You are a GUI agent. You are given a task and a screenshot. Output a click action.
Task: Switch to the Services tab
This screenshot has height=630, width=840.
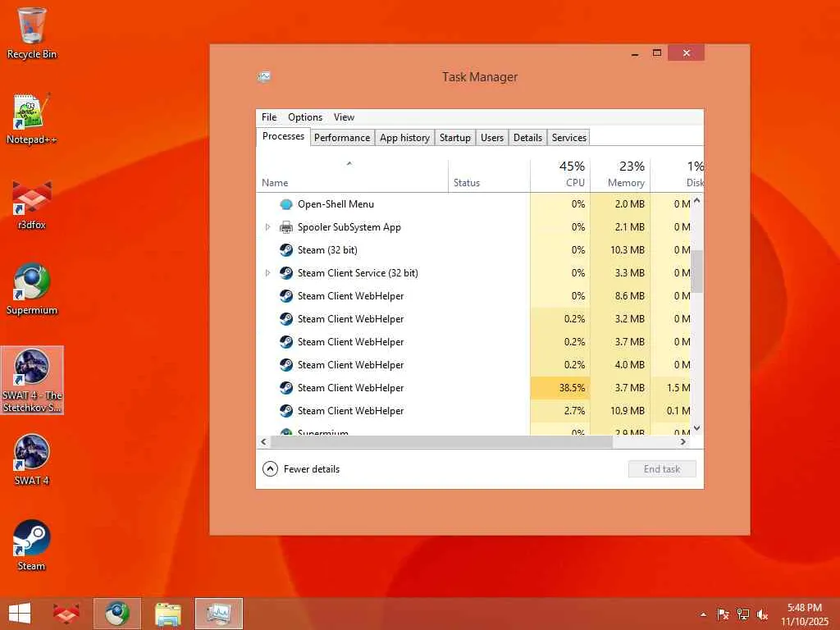tap(569, 138)
